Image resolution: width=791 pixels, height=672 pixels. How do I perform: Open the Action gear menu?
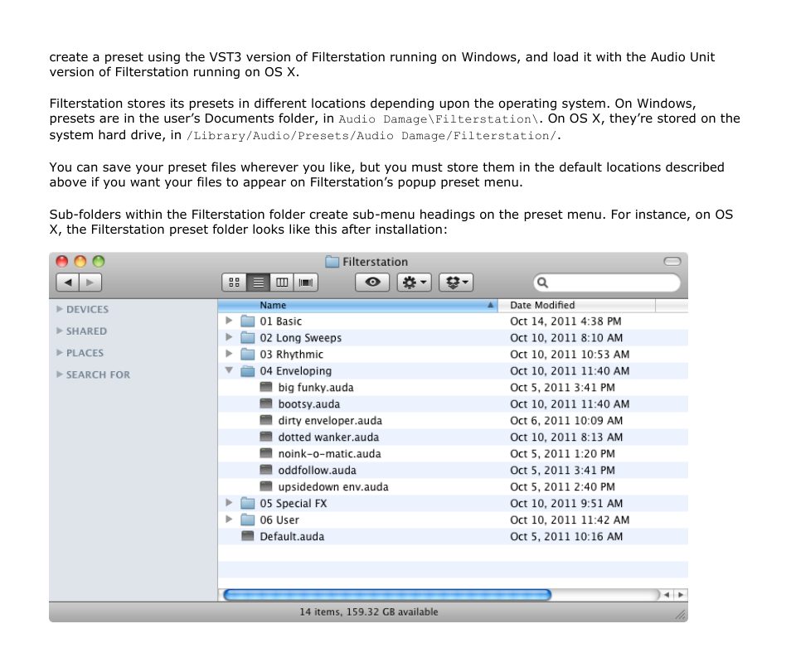(x=415, y=283)
